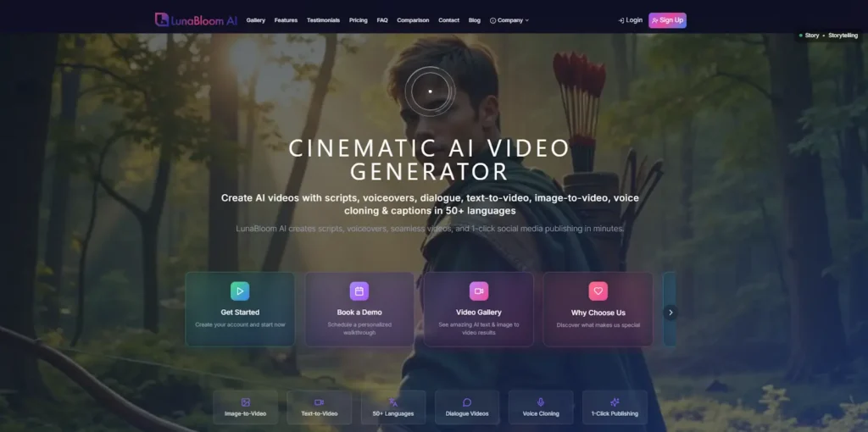This screenshot has height=432, width=868.
Task: Open the Contact nav link
Action: (449, 20)
